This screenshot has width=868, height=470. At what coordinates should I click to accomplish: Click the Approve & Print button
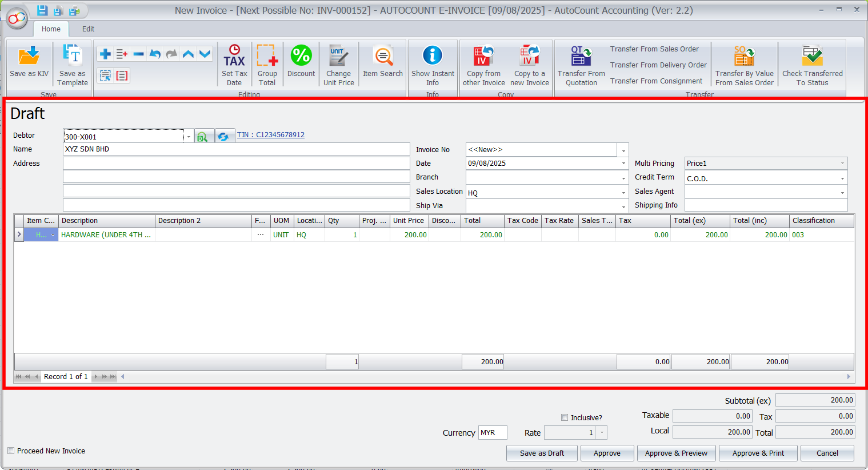tap(758, 453)
